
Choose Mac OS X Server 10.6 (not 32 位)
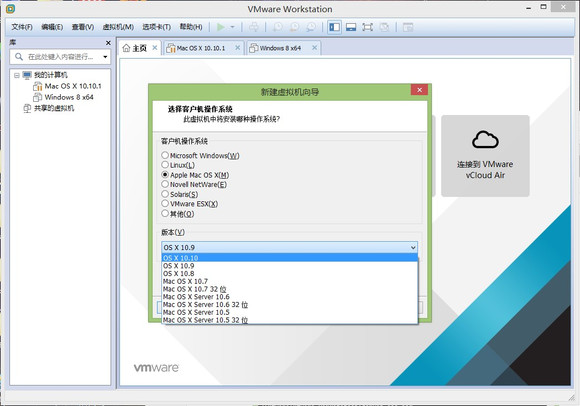290,297
